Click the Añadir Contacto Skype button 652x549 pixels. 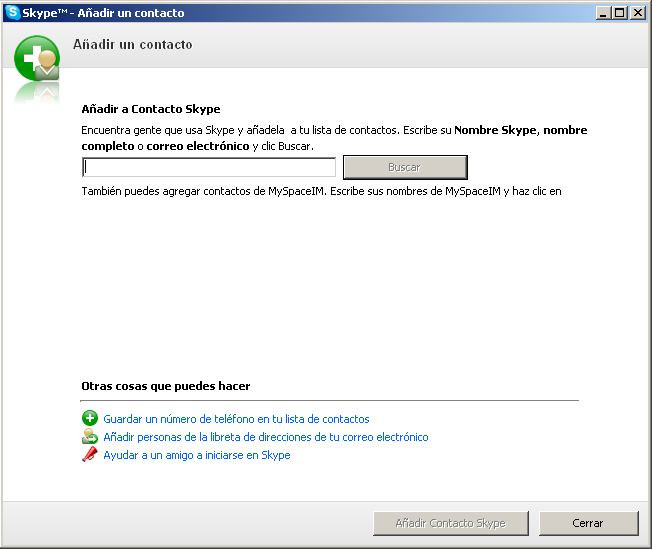(x=451, y=523)
